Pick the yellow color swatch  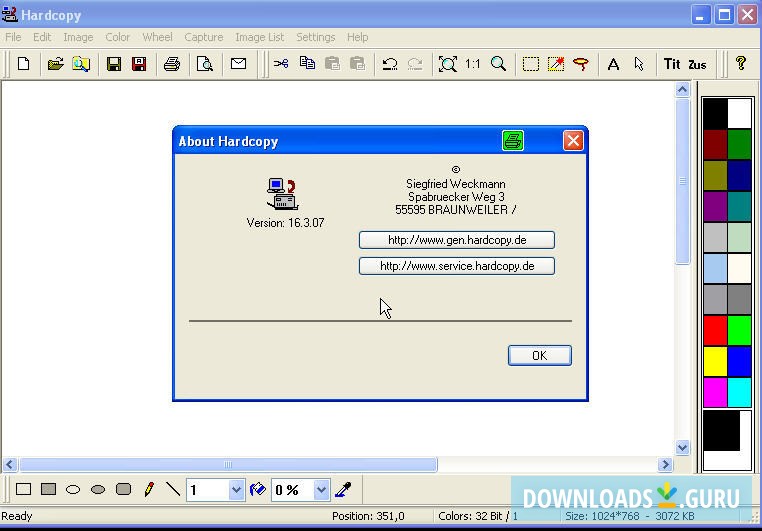[x=715, y=361]
